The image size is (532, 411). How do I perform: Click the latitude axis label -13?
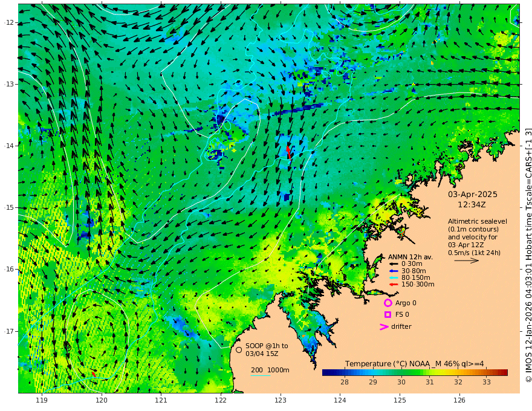click(9, 84)
